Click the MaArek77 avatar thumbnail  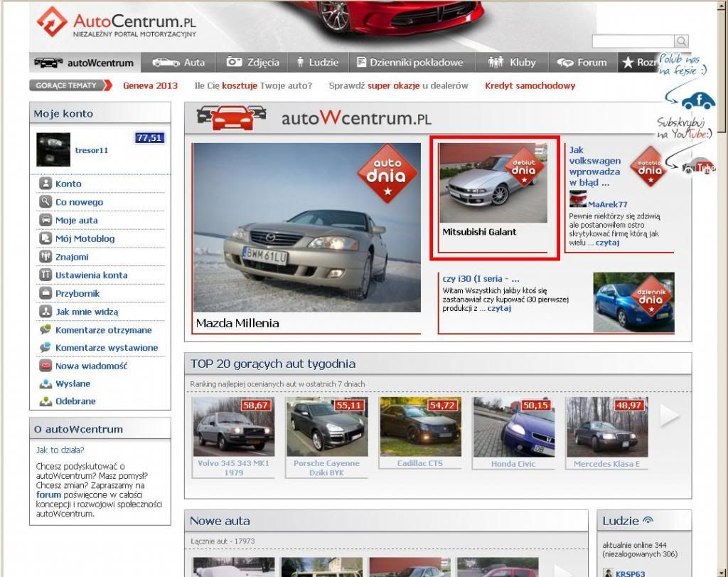pos(577,198)
